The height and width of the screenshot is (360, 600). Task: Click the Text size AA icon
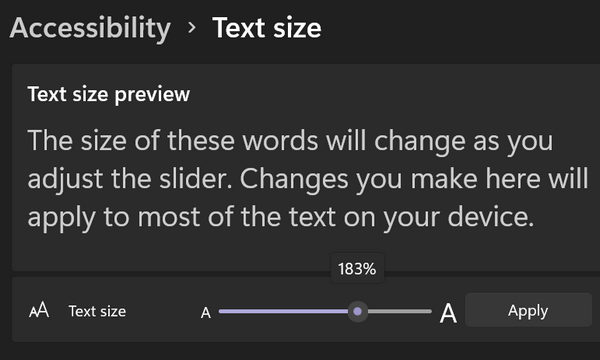click(39, 310)
